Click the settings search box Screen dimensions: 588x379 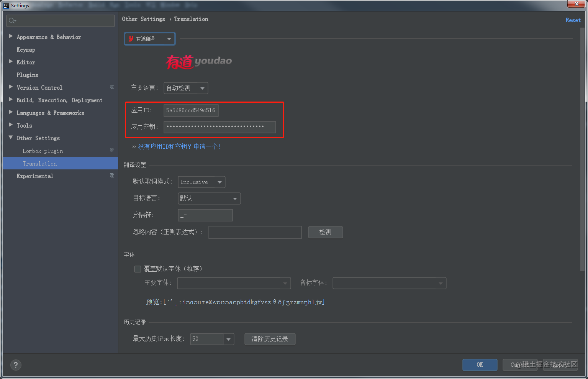pyautogui.click(x=61, y=21)
